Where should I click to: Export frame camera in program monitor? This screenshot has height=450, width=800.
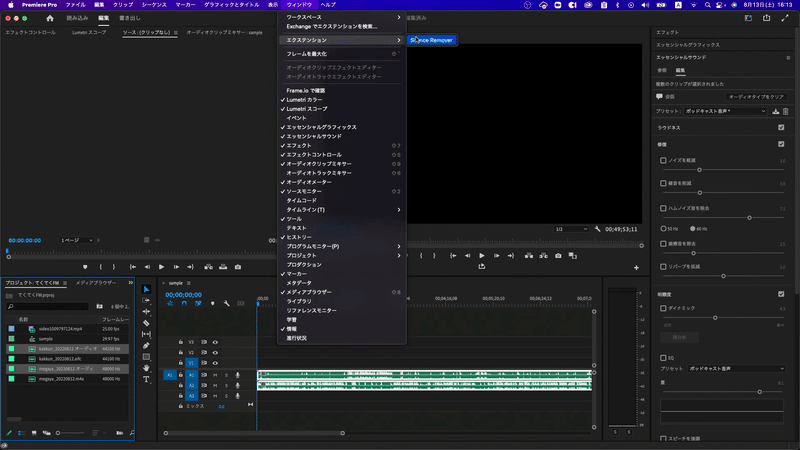click(x=558, y=256)
